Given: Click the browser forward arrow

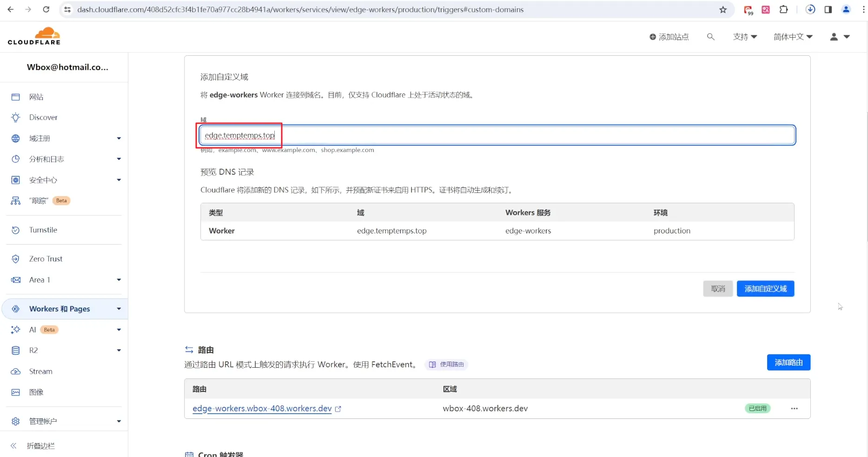Looking at the screenshot, I should pos(28,9).
